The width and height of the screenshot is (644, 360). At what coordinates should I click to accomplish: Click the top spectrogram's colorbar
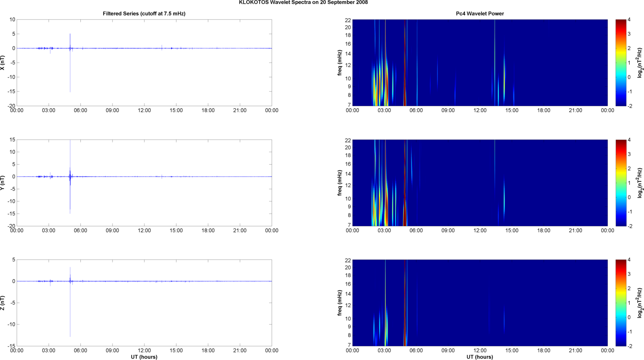pos(620,63)
